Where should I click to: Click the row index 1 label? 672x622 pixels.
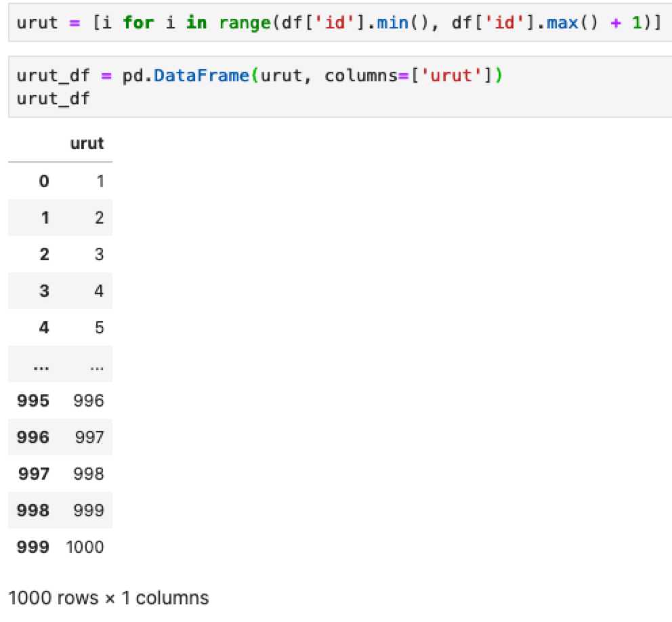(x=44, y=217)
